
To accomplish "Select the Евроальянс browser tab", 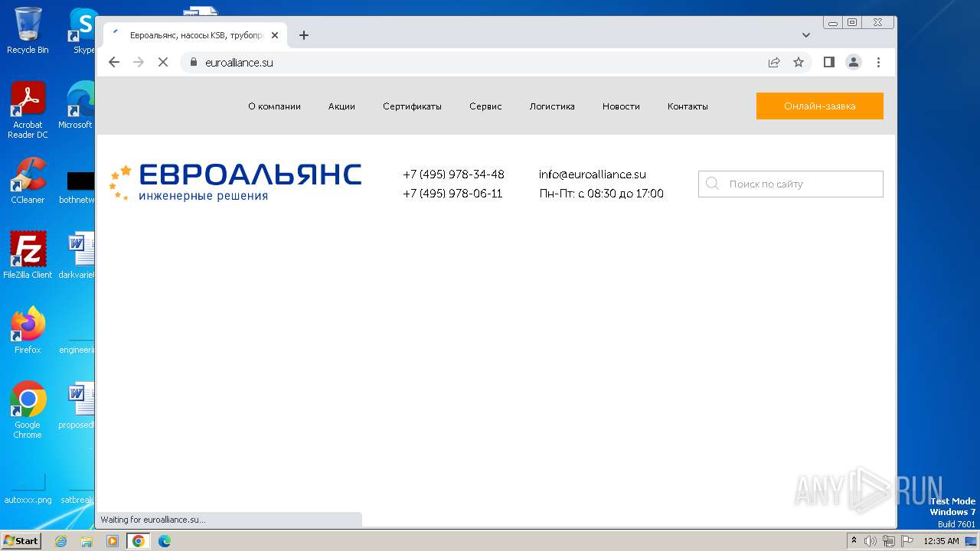I will coord(195,35).
